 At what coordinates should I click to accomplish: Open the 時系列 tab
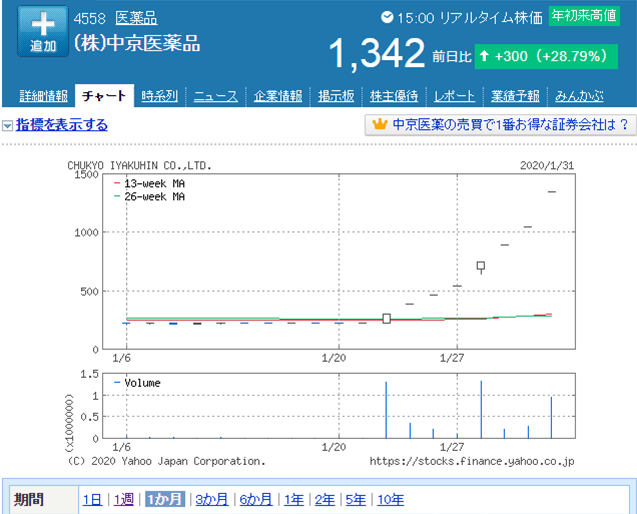160,96
